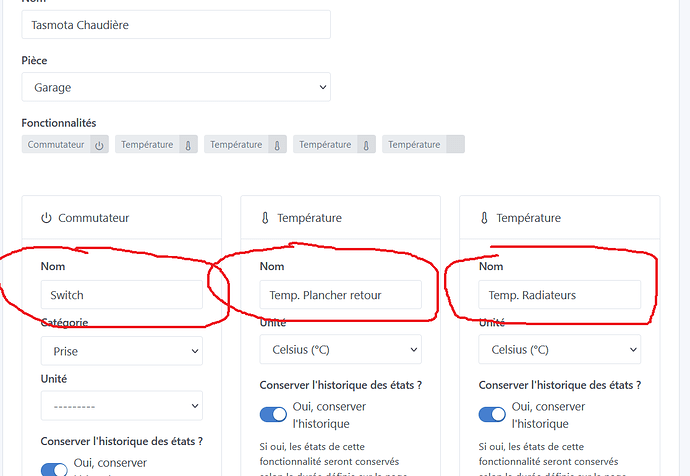Click the Switch name input field
This screenshot has width=690, height=476.
[121, 295]
